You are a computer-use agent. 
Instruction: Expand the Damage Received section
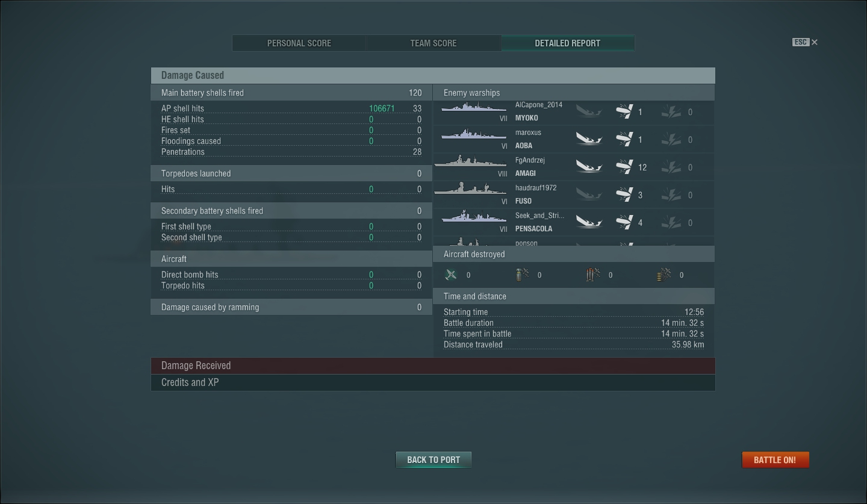click(x=433, y=366)
